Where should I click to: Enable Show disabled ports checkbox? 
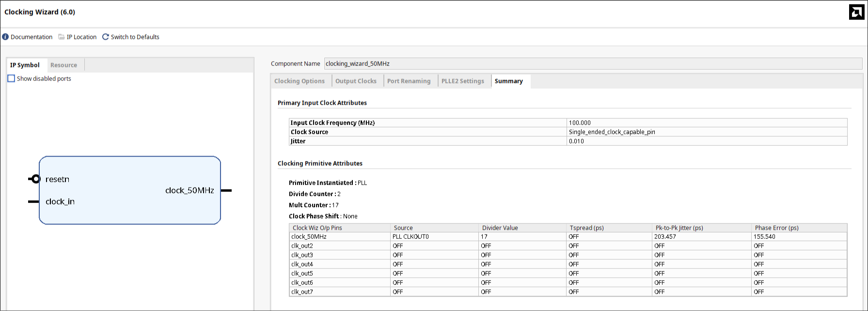[12, 78]
